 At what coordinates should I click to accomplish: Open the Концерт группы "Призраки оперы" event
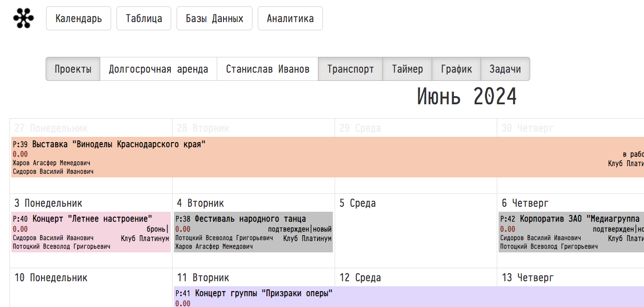(x=264, y=293)
